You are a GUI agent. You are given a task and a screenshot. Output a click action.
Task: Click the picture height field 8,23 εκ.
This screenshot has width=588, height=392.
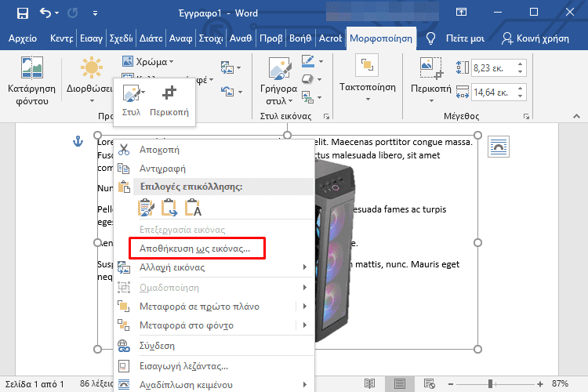coord(493,68)
